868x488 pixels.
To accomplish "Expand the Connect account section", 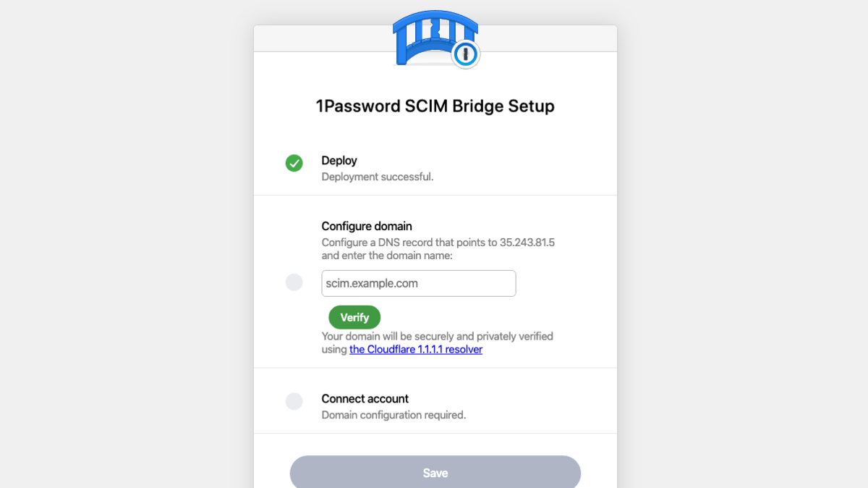I will click(365, 398).
